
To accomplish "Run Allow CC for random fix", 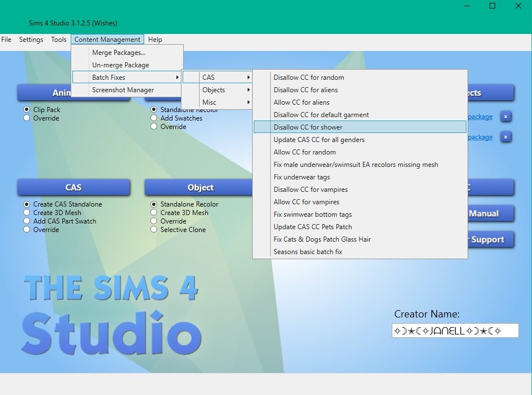I will [x=360, y=152].
